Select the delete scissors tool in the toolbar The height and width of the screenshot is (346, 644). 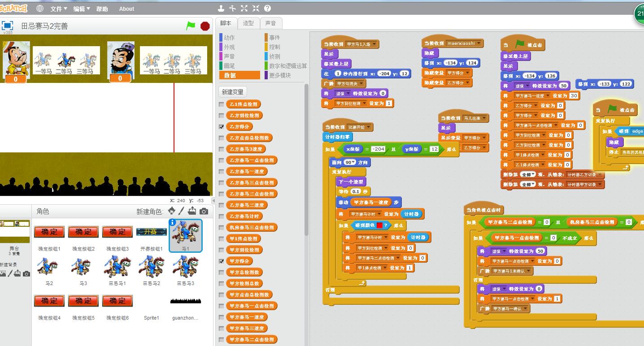[232, 9]
